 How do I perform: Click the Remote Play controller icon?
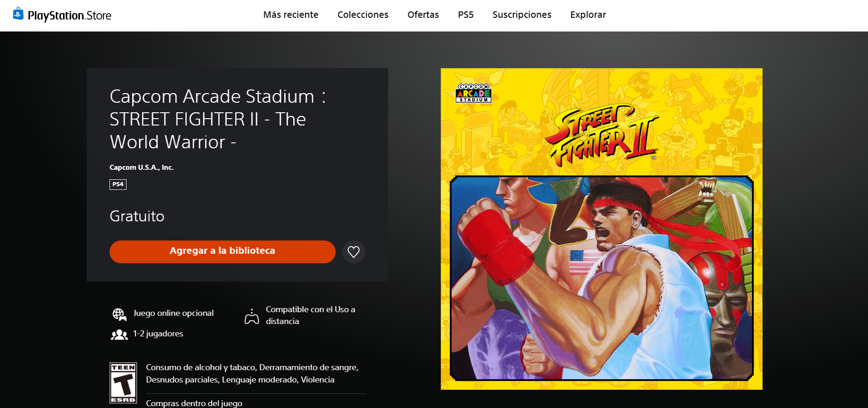click(x=252, y=316)
